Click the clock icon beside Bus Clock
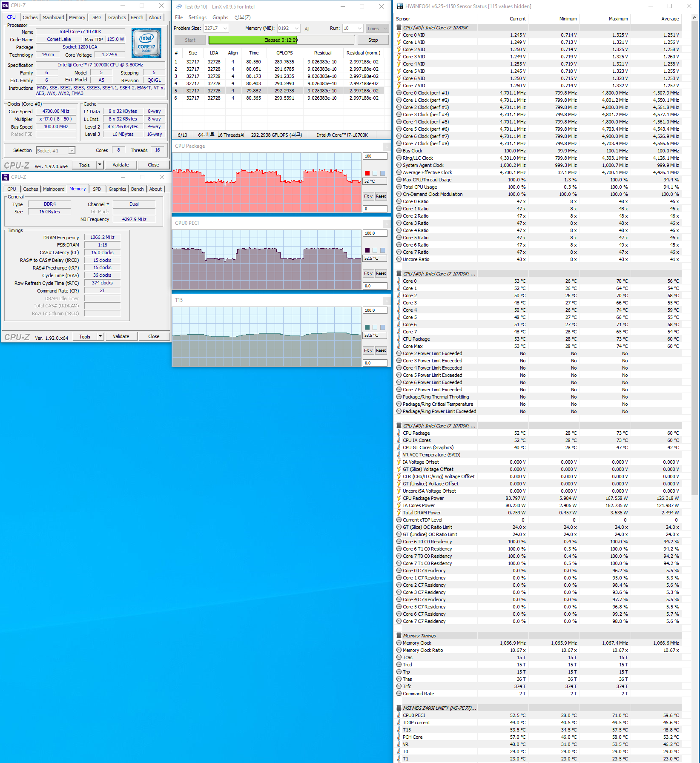The height and width of the screenshot is (763, 700). 399,151
